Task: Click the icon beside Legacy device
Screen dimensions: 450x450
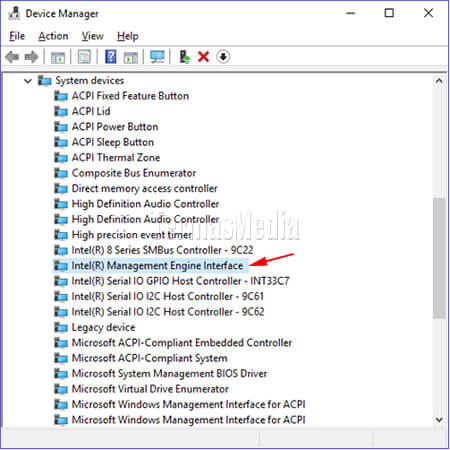Action: coord(61,327)
